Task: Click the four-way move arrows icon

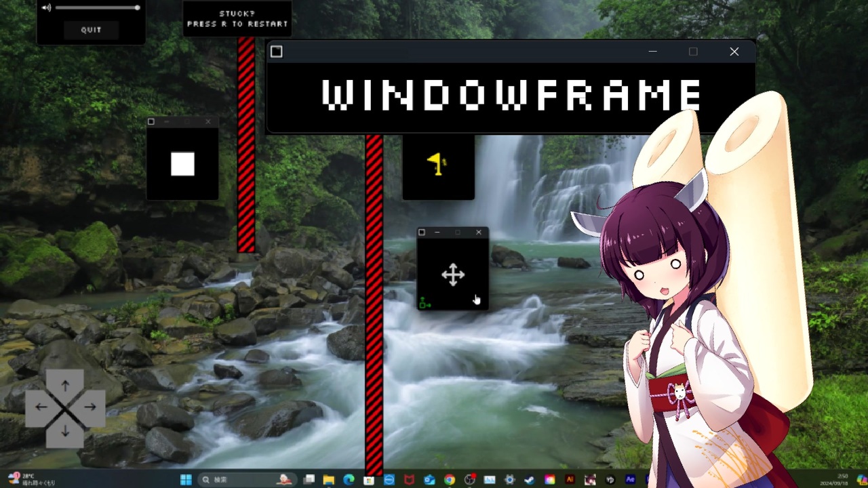Action: click(452, 274)
